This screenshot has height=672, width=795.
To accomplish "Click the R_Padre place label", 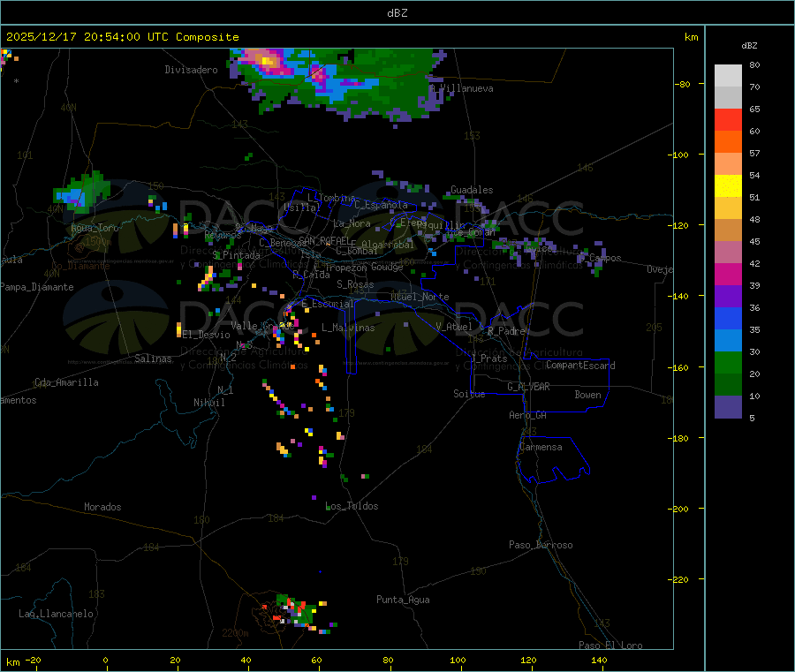I will click(x=506, y=331).
